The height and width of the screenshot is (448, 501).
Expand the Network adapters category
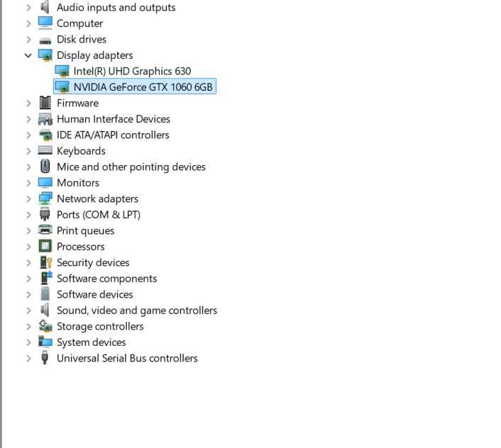tap(28, 198)
